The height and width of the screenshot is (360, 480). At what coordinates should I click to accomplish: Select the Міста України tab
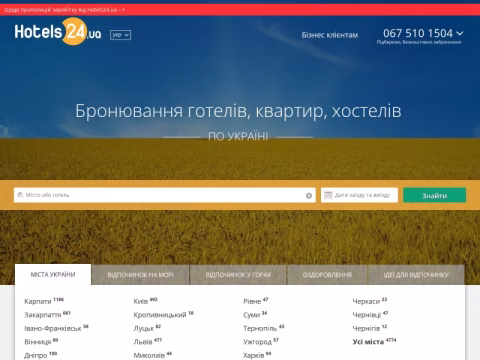click(53, 275)
